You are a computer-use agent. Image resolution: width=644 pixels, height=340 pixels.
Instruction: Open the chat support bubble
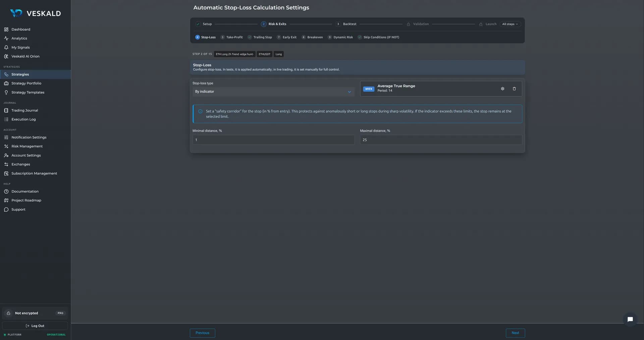click(630, 319)
